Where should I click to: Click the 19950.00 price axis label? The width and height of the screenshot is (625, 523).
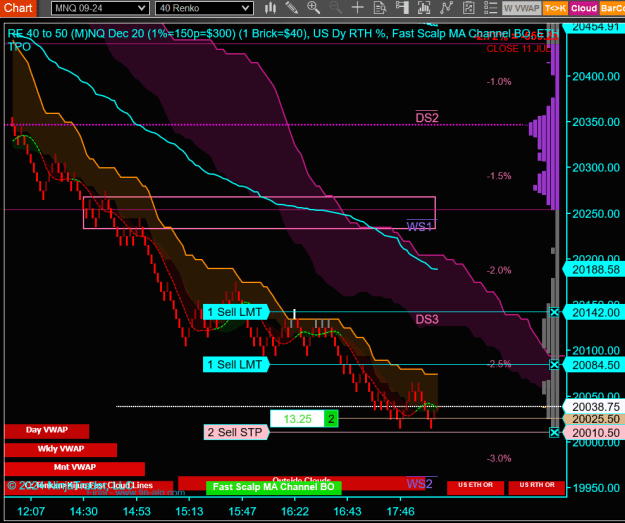pyautogui.click(x=596, y=488)
